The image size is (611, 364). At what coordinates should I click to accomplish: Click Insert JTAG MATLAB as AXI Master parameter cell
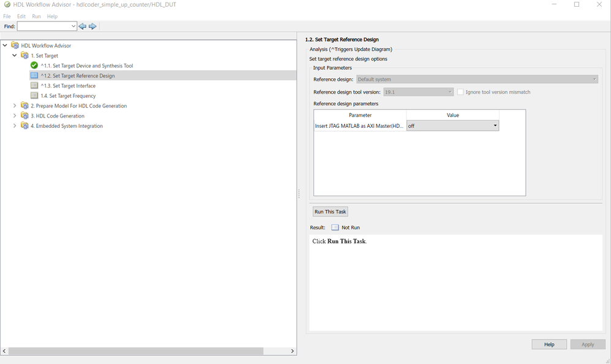click(x=360, y=126)
